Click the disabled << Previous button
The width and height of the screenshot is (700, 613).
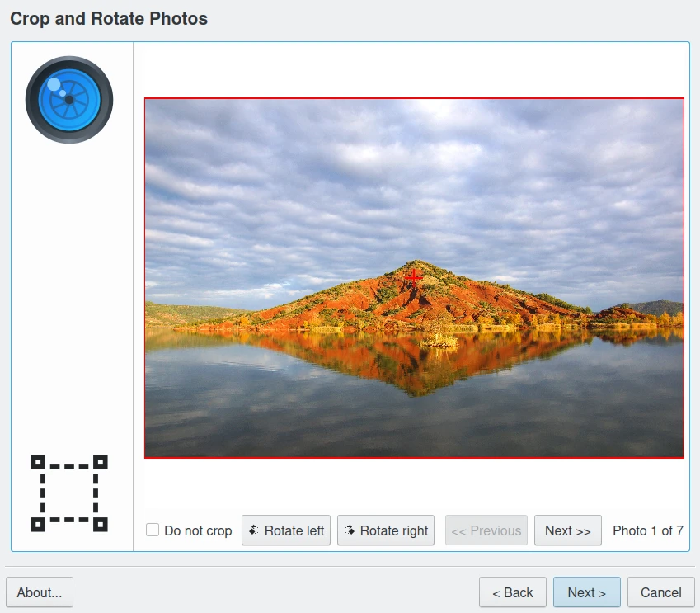pos(486,530)
